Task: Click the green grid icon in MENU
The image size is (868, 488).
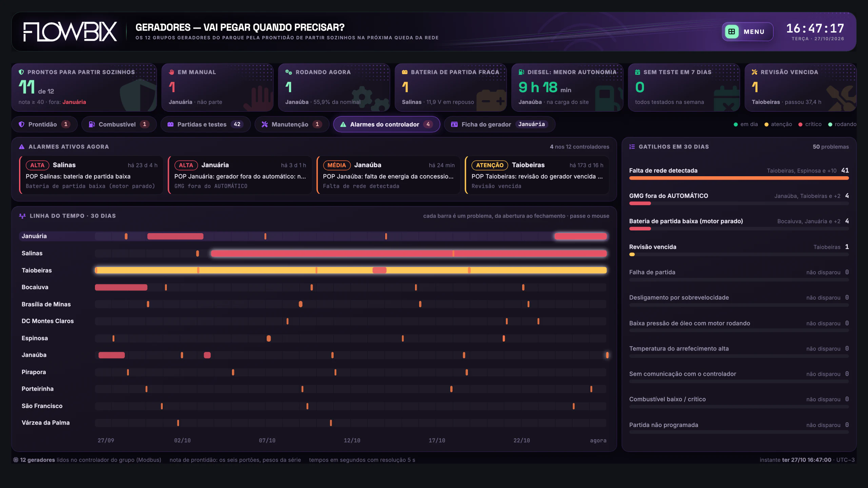Action: [x=732, y=32]
